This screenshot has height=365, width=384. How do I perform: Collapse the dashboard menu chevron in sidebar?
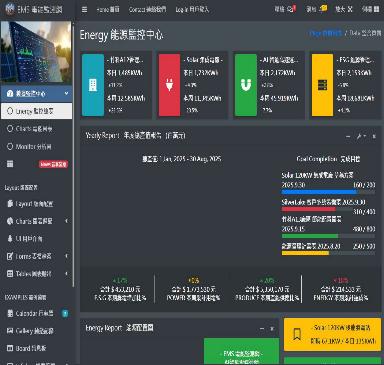coord(66,93)
